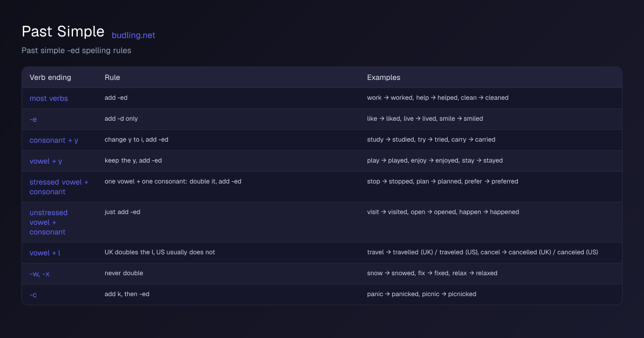
Task: Select the 'travel → travelled (UK)' examples cell
Action: click(482, 252)
